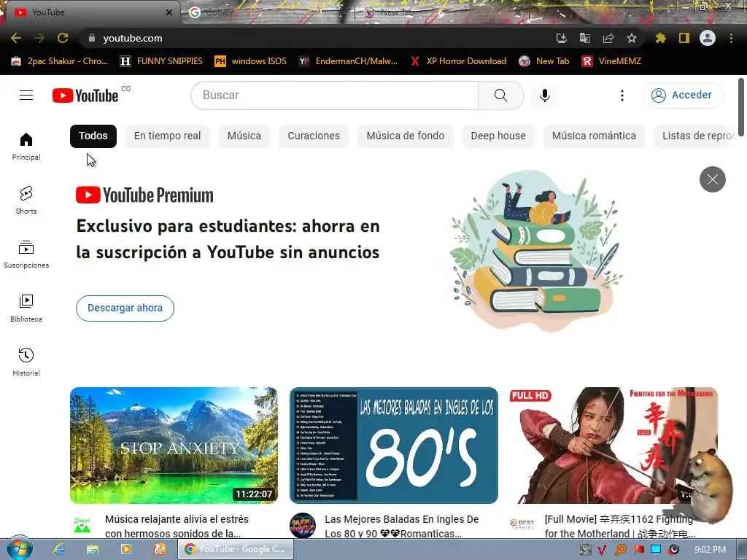The height and width of the screenshot is (560, 747).
Task: Open the New Tab bookmark
Action: [544, 61]
